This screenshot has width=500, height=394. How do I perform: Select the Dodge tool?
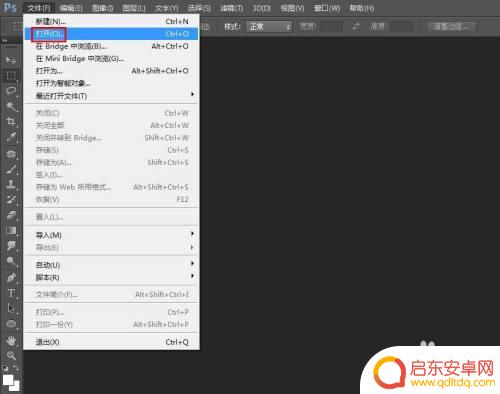(x=11, y=261)
